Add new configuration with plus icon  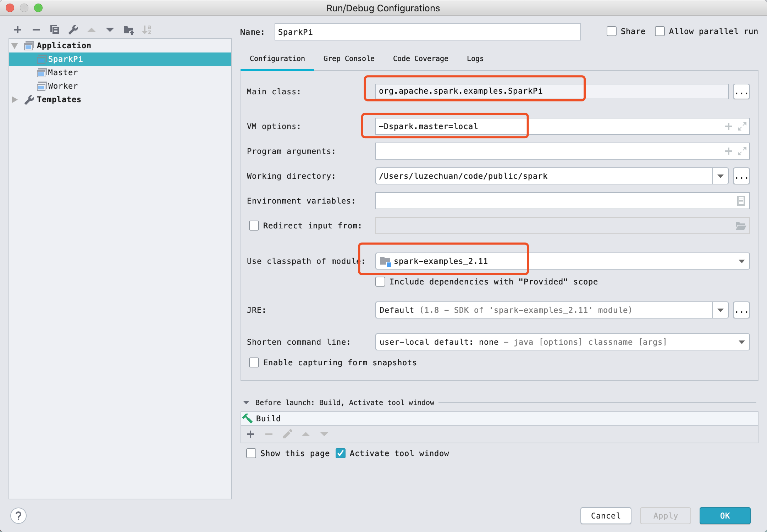(18, 30)
